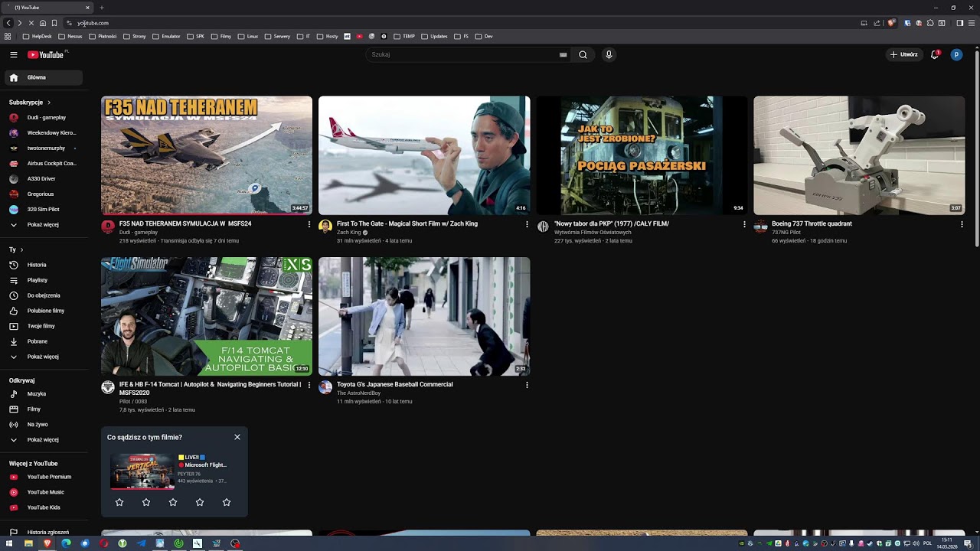Rate the video five stars

tap(227, 502)
